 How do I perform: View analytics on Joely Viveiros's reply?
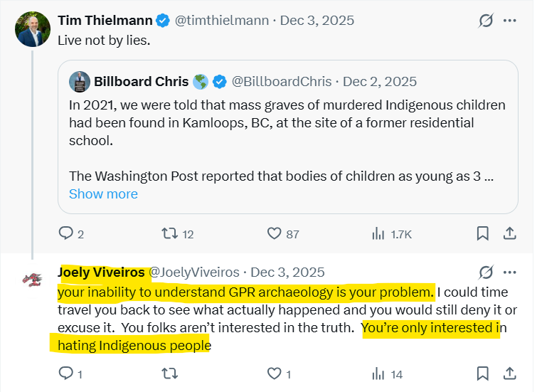click(378, 374)
